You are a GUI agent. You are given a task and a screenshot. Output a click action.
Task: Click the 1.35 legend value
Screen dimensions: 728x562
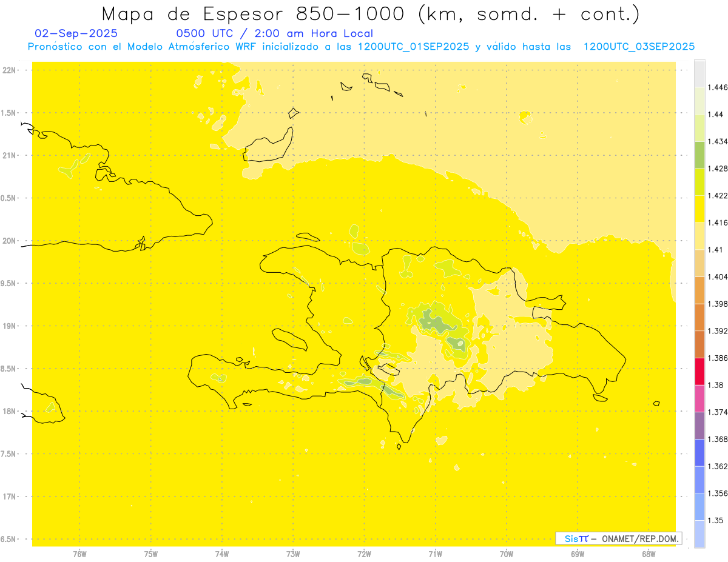[x=716, y=520]
